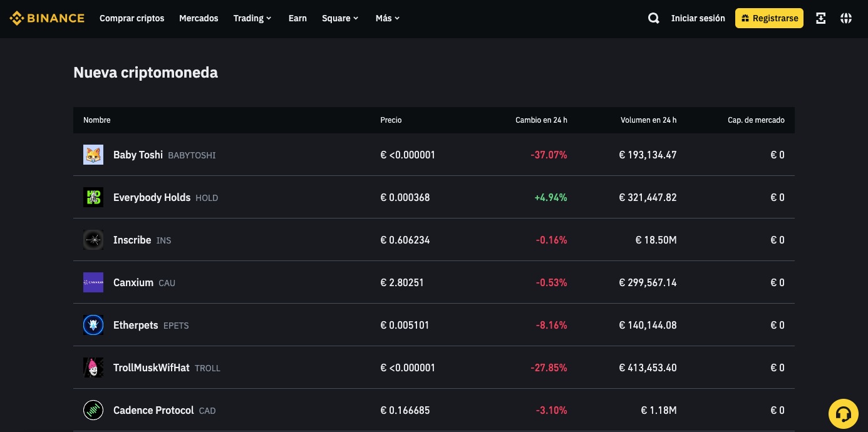This screenshot has height=432, width=868.
Task: Click the INS ticker symbol
Action: (163, 240)
